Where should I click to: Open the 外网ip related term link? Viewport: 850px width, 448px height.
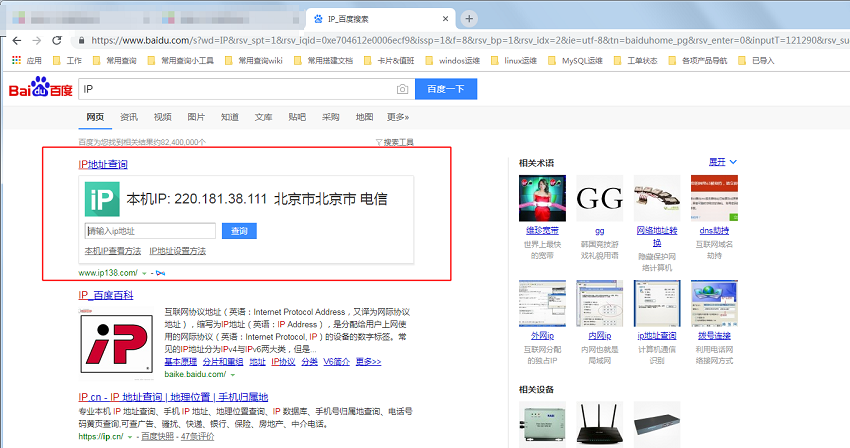coord(542,336)
